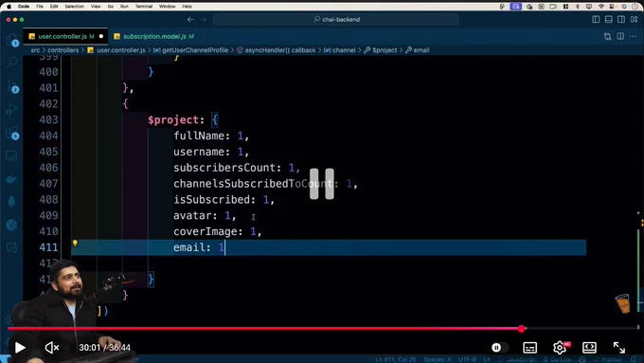Open changes compare icon in editor toolbar
This screenshot has height=363, width=644.
point(607,37)
